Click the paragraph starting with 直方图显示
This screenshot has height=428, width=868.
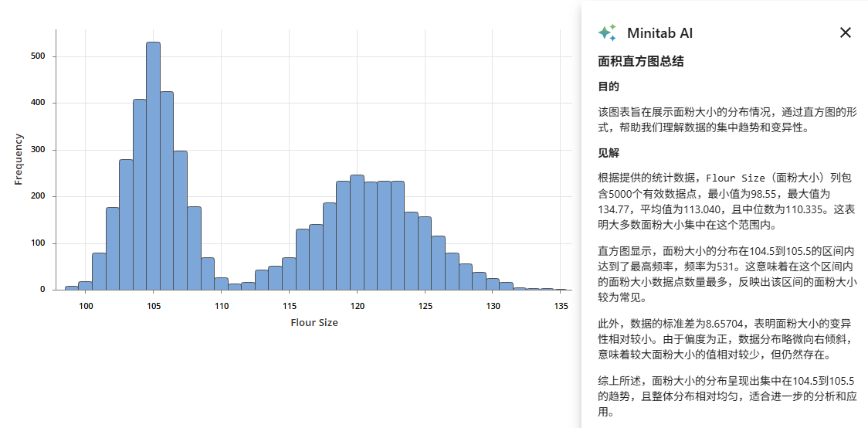[x=727, y=274]
